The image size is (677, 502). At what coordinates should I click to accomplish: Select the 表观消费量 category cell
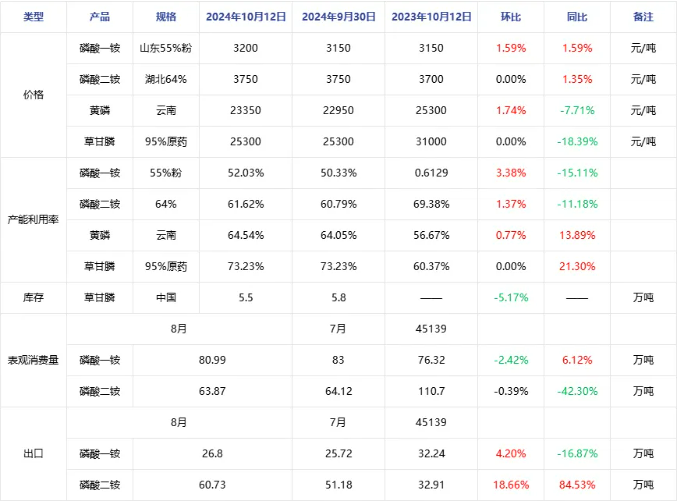[x=33, y=360]
